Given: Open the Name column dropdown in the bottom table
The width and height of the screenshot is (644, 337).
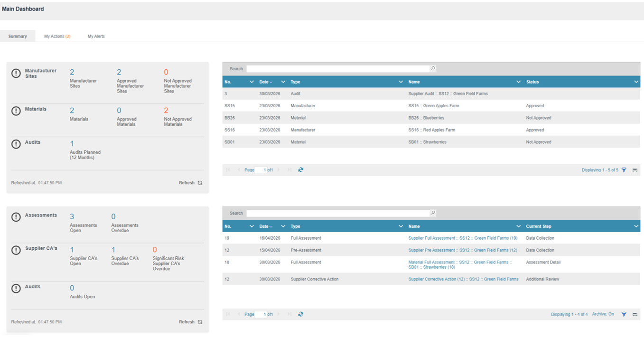Looking at the screenshot, I should (519, 226).
